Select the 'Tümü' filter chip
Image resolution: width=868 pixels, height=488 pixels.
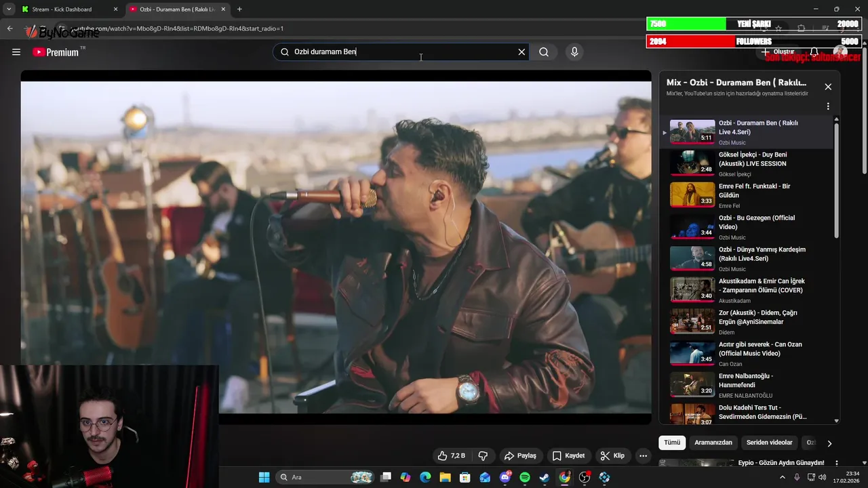coord(672,443)
